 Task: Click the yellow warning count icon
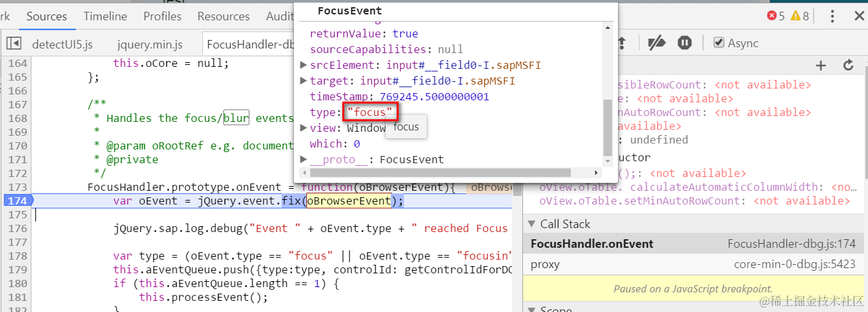795,16
